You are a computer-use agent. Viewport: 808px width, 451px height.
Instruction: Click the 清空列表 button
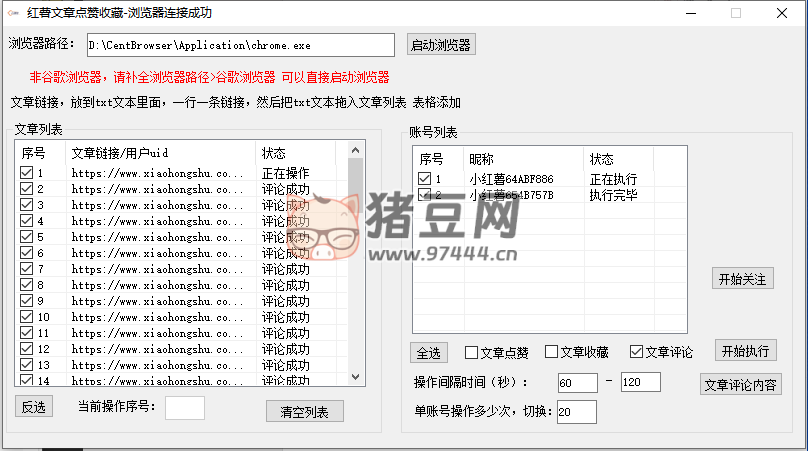coord(305,412)
